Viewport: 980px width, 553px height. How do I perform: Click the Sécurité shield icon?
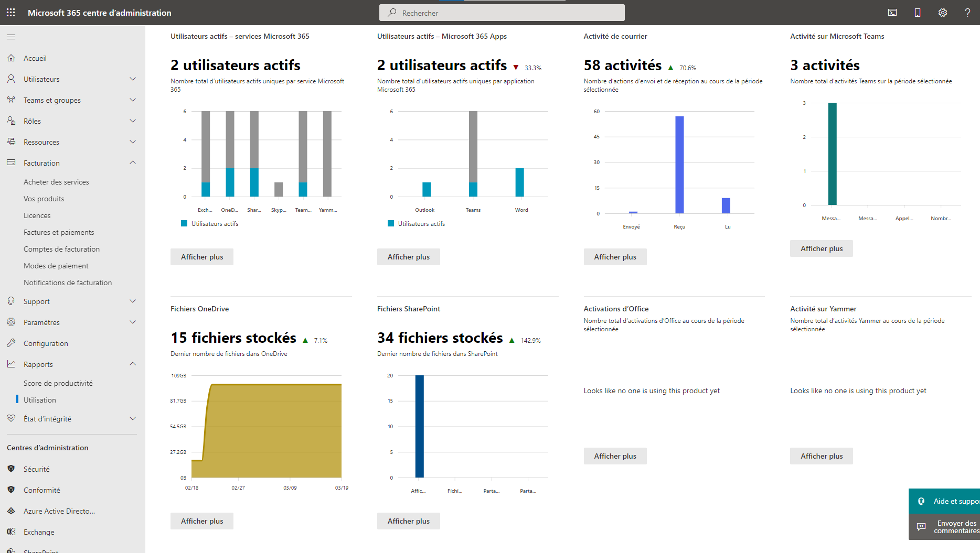11,469
